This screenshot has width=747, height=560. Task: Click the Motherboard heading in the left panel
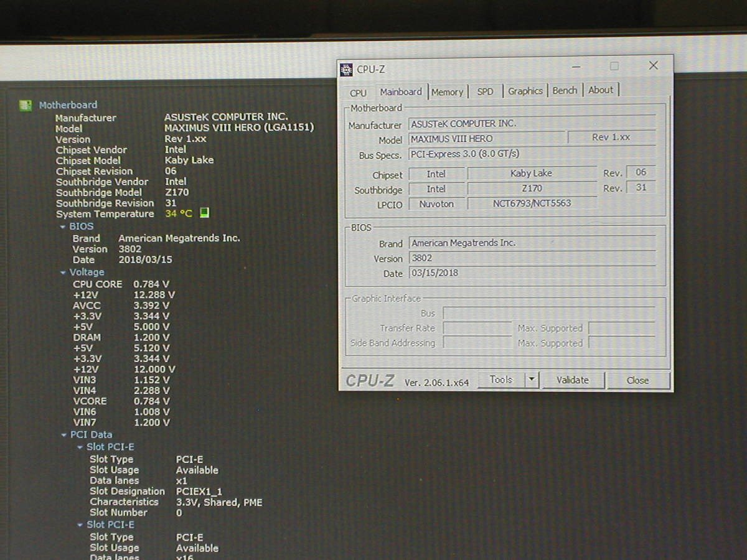(68, 105)
